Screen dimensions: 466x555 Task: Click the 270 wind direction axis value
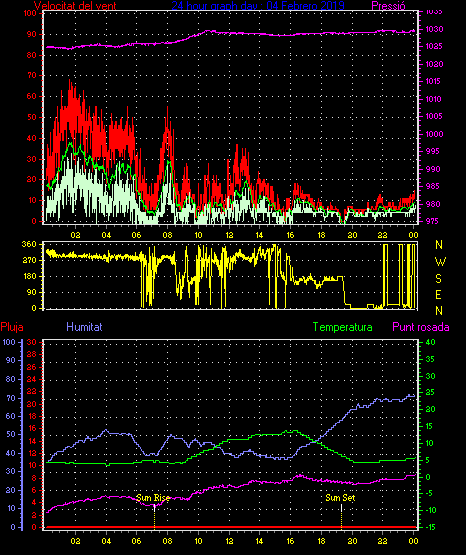[29, 261]
